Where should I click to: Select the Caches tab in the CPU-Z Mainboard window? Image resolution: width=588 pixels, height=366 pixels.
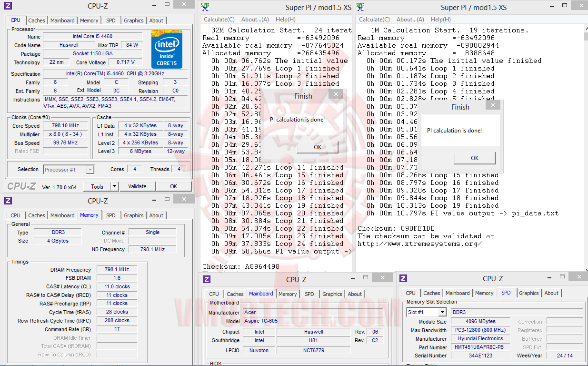[235, 294]
